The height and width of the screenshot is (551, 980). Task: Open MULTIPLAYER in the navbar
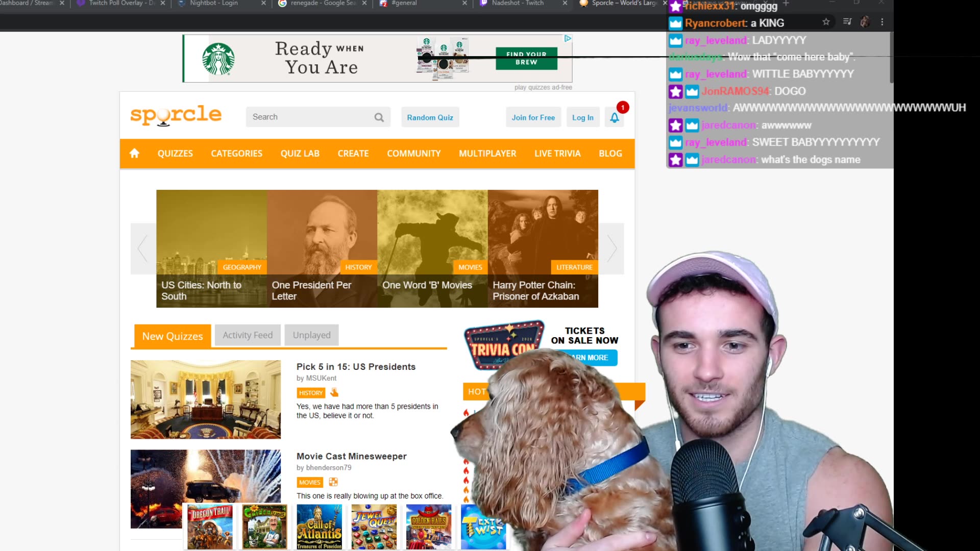(x=487, y=154)
